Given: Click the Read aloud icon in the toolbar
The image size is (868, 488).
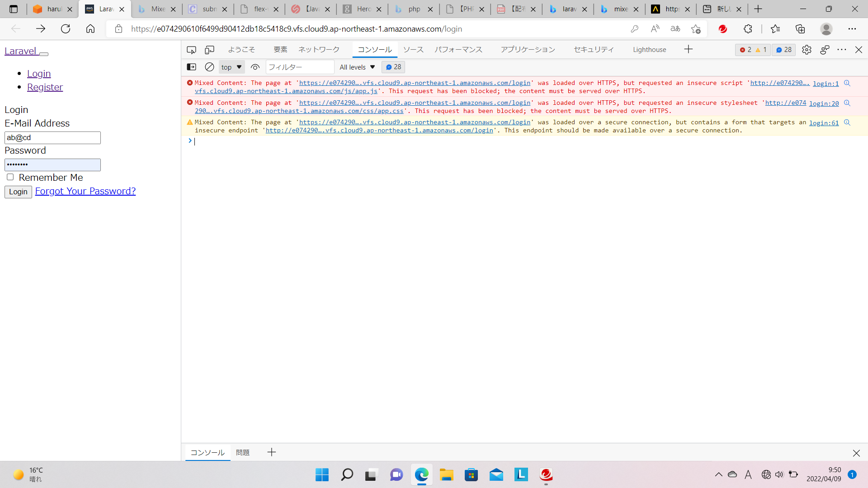Looking at the screenshot, I should (x=654, y=28).
